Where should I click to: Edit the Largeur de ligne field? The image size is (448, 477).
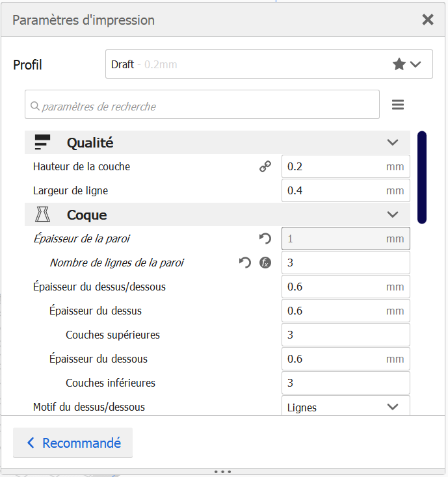click(x=346, y=190)
